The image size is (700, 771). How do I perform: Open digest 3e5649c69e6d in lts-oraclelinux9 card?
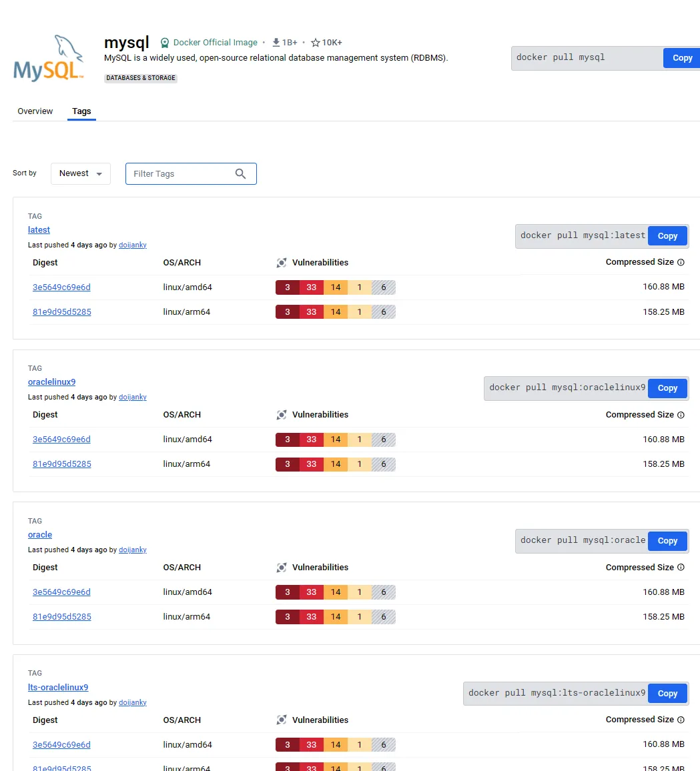click(61, 744)
